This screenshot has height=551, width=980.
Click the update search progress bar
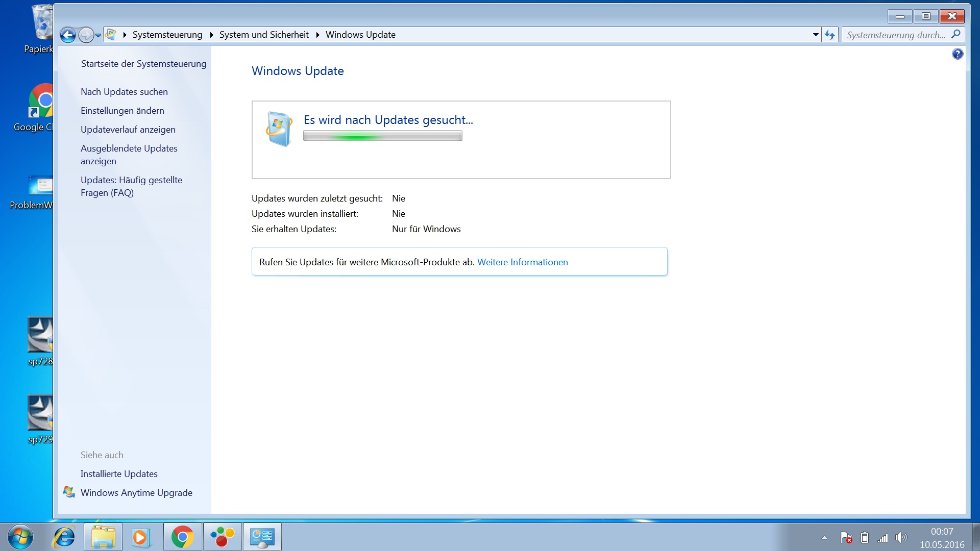coord(383,136)
